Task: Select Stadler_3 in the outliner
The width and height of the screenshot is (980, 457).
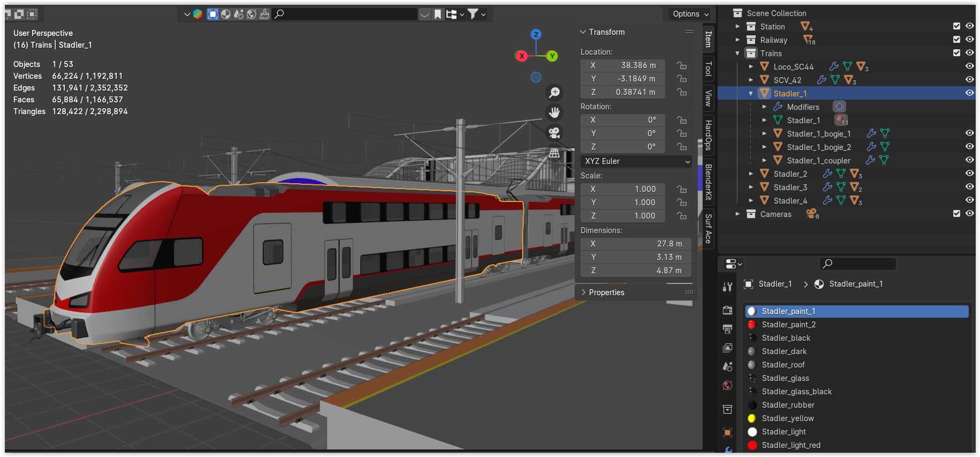Action: pyautogui.click(x=790, y=187)
